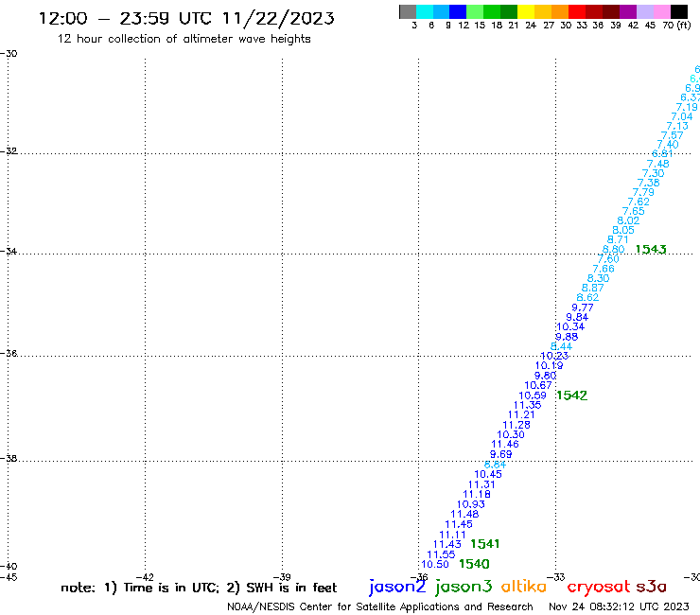
Task: Select the bright red legend swatch
Action: click(577, 11)
